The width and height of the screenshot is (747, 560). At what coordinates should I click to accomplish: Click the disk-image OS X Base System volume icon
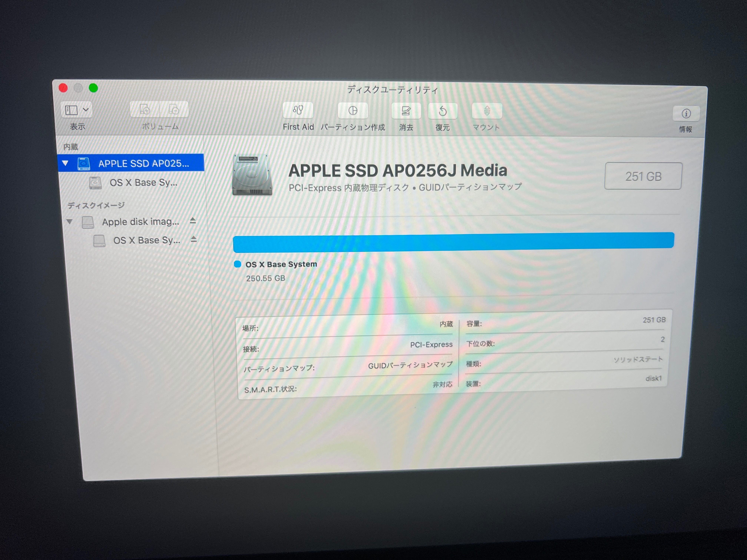tap(99, 241)
